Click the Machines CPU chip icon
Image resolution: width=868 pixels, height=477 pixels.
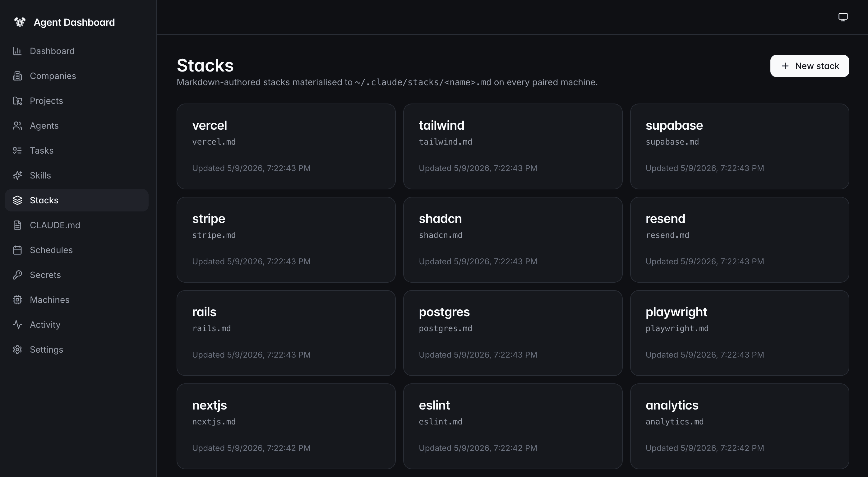tap(17, 300)
